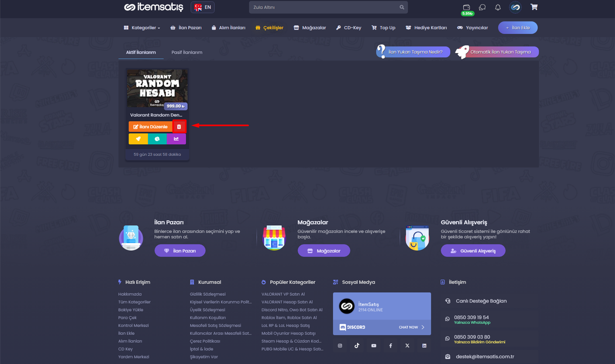This screenshot has width=615, height=364.
Task: Open Yardım Merkezi footer link
Action: click(133, 357)
